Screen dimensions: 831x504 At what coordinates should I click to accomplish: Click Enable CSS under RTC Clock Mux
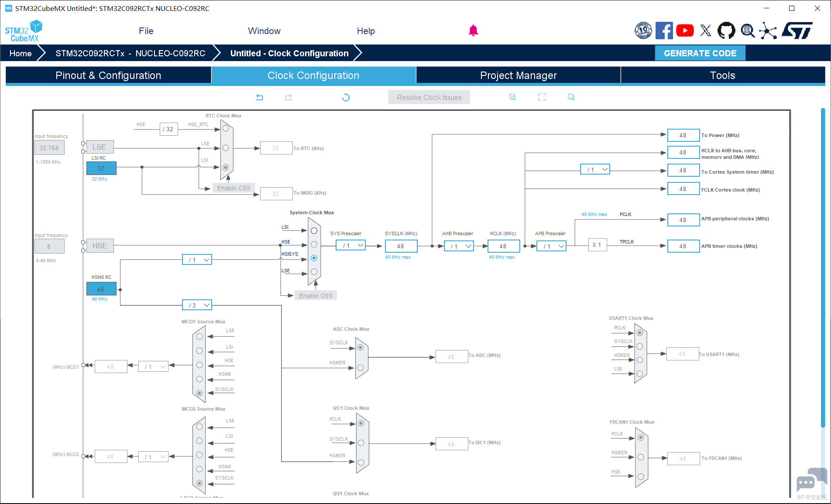click(234, 188)
